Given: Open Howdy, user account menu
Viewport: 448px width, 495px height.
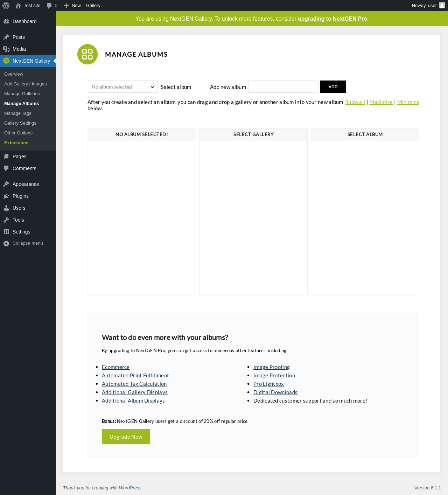Looking at the screenshot, I should [428, 6].
